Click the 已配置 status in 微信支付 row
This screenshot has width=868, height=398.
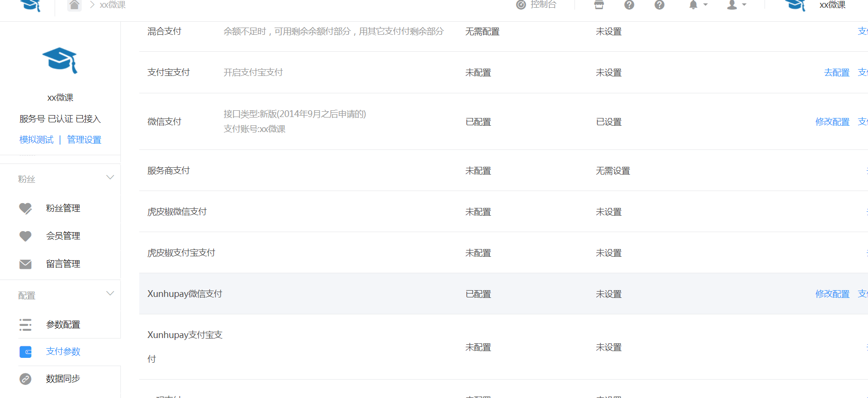pyautogui.click(x=478, y=122)
